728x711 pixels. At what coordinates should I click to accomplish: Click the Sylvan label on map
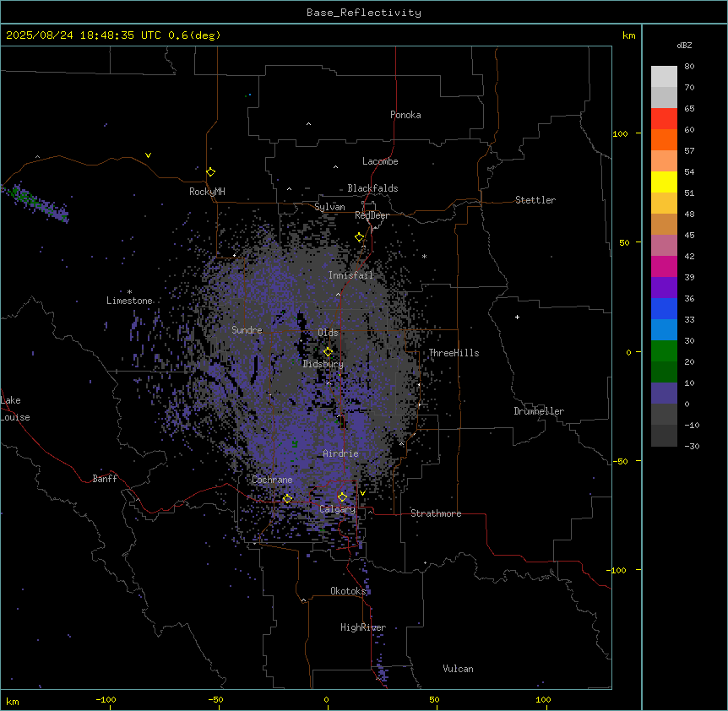pyautogui.click(x=329, y=207)
